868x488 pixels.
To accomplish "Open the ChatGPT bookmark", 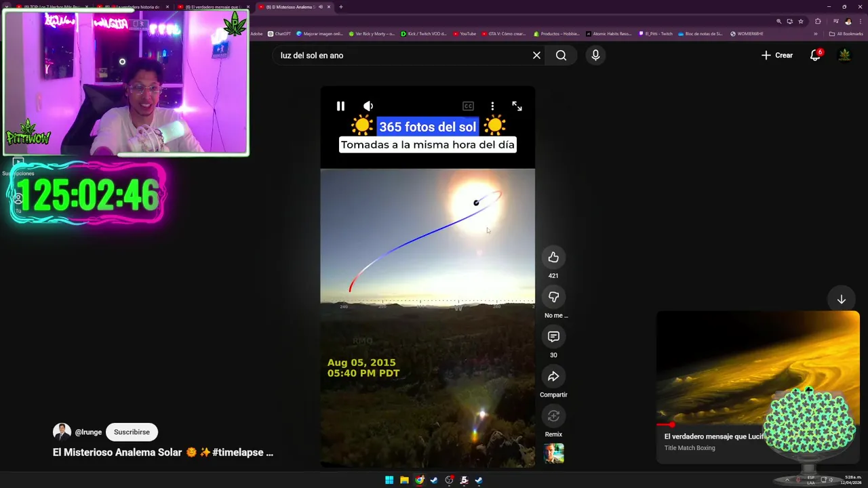I will (279, 34).
